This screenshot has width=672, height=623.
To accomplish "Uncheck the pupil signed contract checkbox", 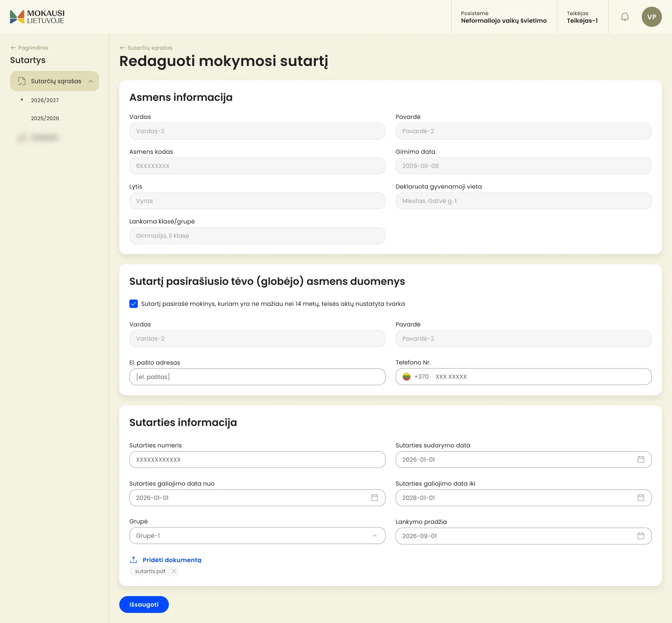I will pos(134,304).
